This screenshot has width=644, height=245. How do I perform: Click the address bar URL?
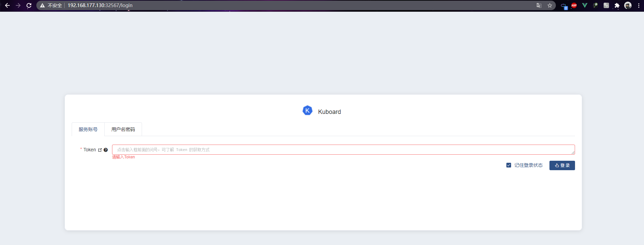coord(100,5)
